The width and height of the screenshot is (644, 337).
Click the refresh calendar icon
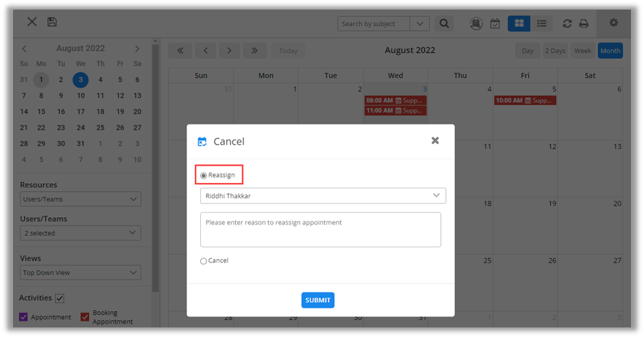click(567, 23)
